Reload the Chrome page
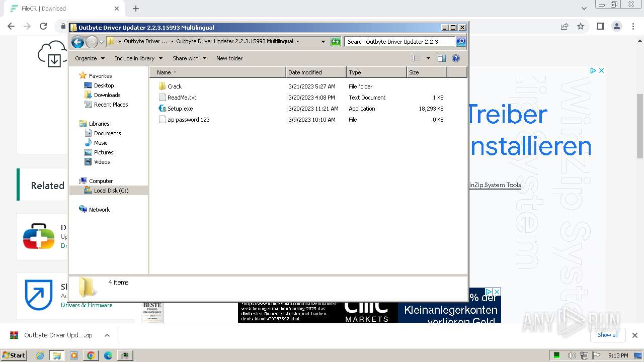 pos(43,26)
